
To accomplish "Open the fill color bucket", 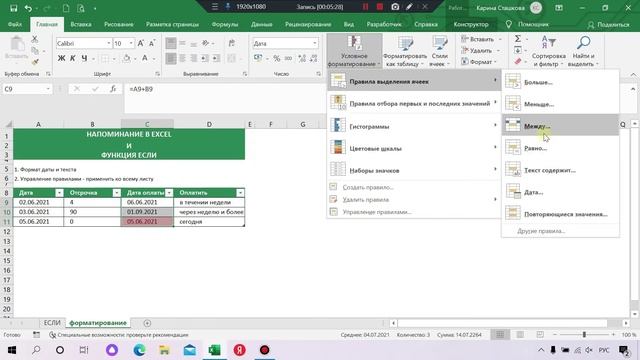I will point(127,59).
